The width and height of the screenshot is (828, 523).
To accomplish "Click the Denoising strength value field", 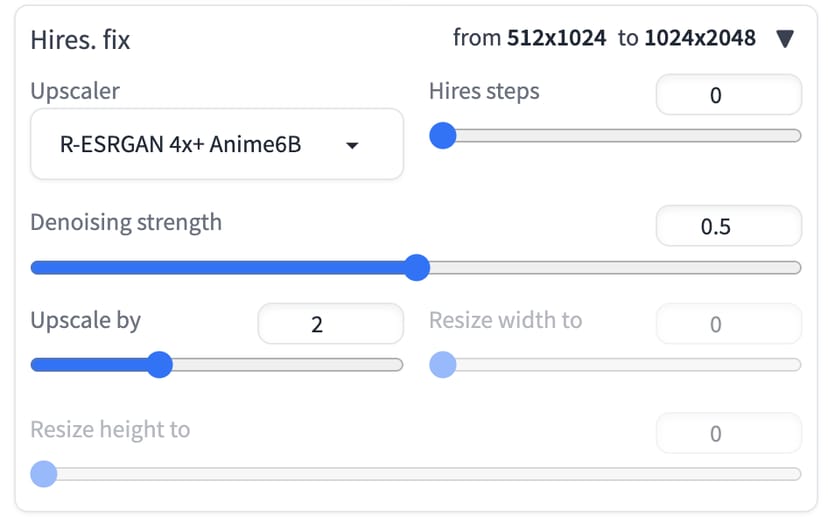I will pos(728,227).
